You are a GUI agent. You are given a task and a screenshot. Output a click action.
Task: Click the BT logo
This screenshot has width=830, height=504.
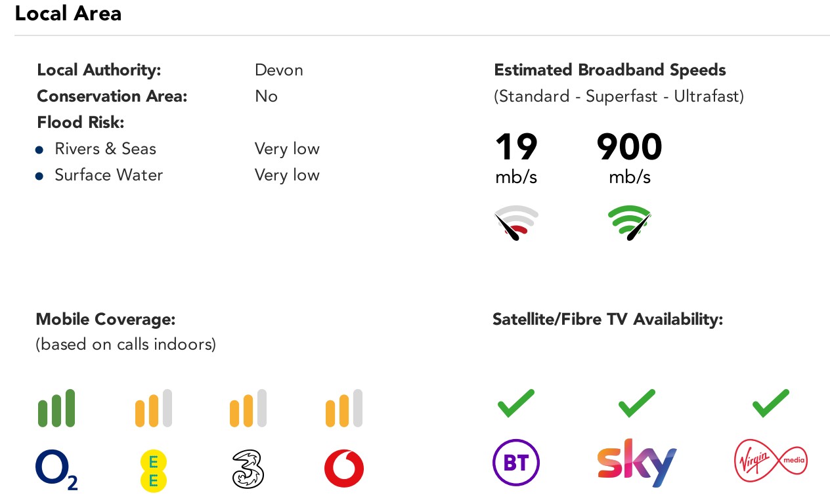point(515,463)
